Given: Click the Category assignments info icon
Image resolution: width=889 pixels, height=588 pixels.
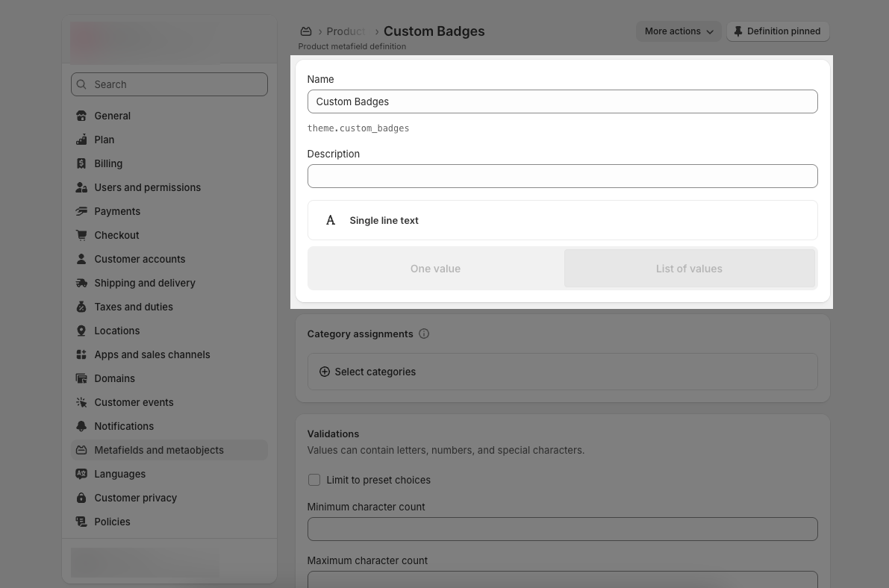Looking at the screenshot, I should (424, 334).
